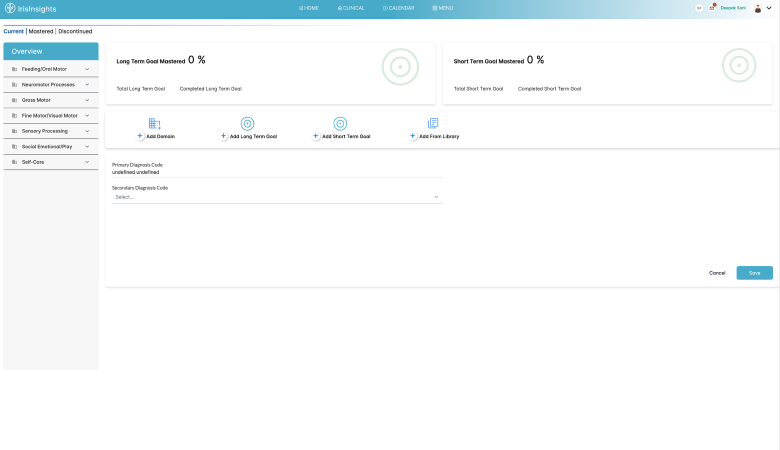Switch to the Mastered tab
The image size is (780, 450).
(x=41, y=31)
